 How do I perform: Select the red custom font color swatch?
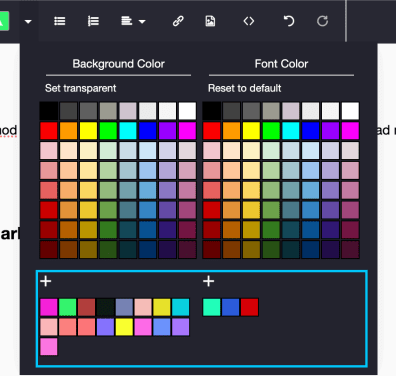pyautogui.click(x=249, y=307)
